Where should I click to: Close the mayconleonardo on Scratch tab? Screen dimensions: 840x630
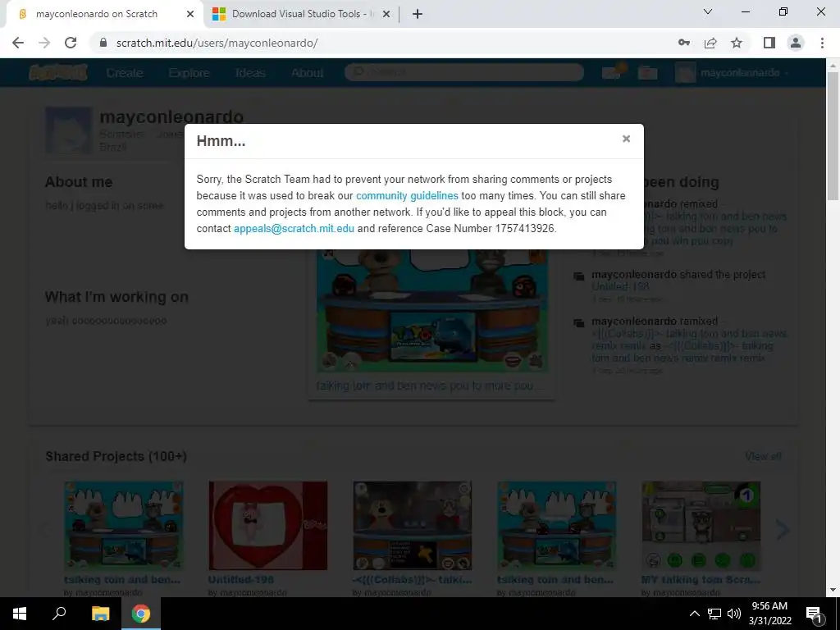click(x=190, y=14)
